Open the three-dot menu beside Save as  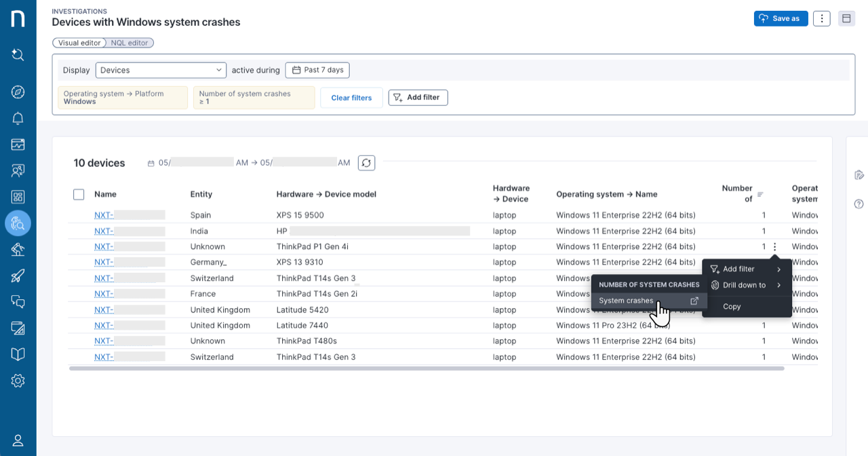(x=822, y=18)
